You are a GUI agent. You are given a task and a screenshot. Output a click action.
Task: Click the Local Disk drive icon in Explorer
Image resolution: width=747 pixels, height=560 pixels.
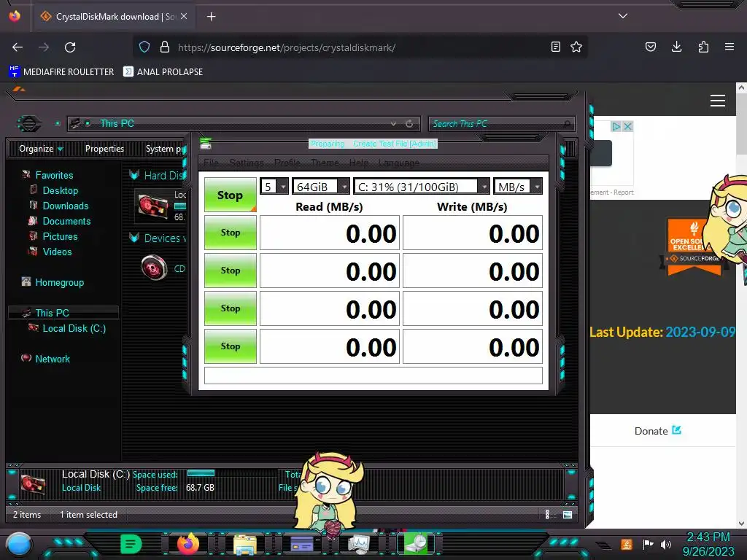pos(153,206)
